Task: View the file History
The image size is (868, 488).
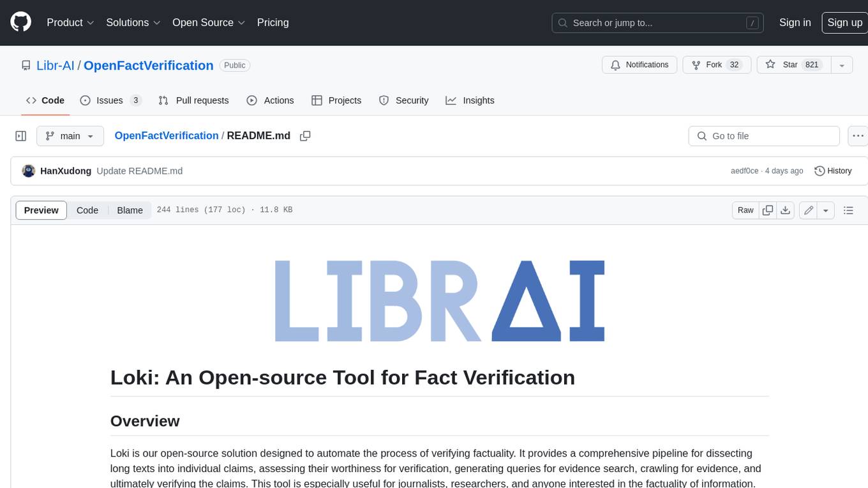Action: 833,171
